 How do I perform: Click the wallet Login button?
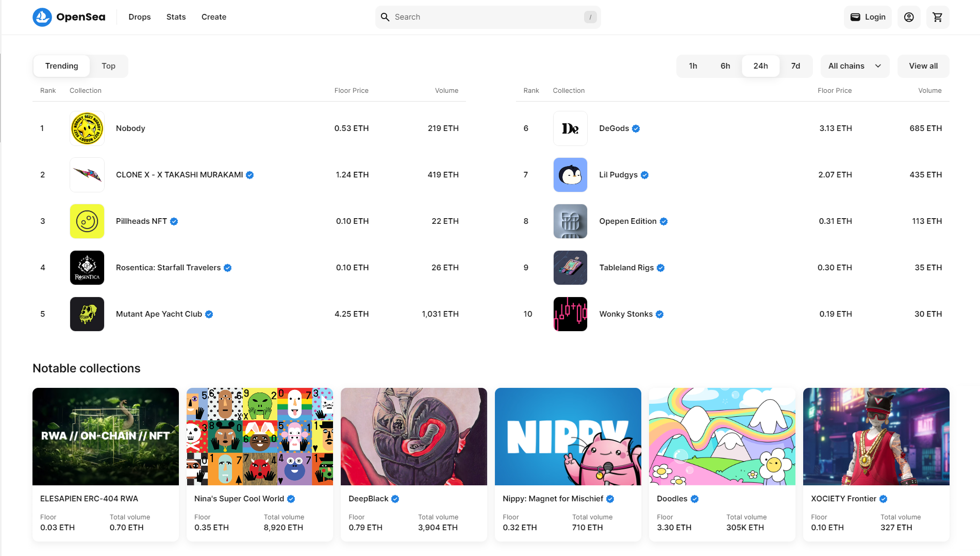pos(868,17)
